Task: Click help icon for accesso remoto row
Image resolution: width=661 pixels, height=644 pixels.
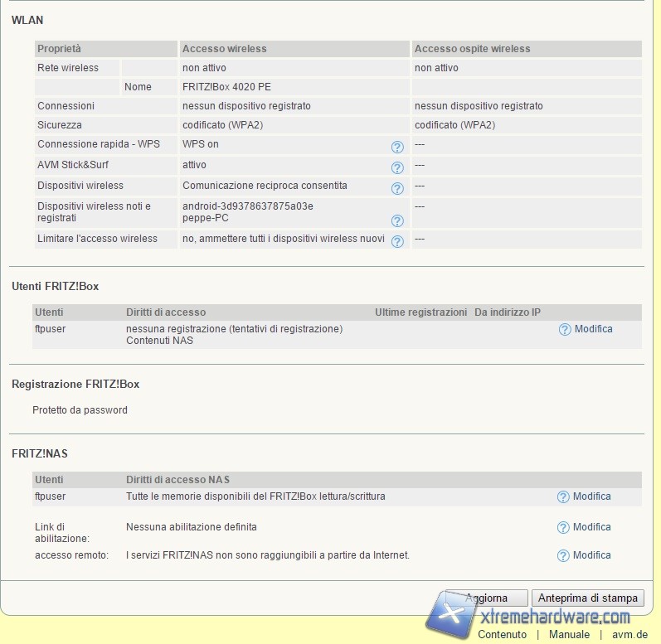Action: 563,556
